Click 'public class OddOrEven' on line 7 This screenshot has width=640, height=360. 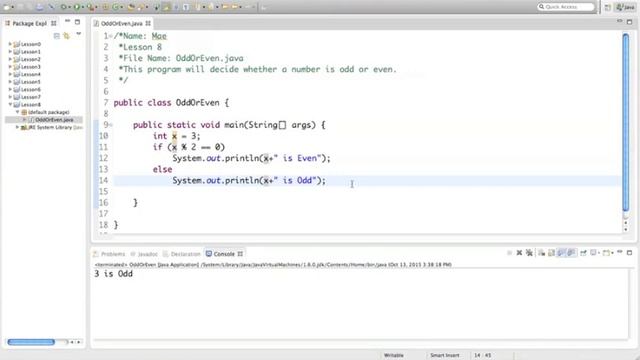coord(167,102)
